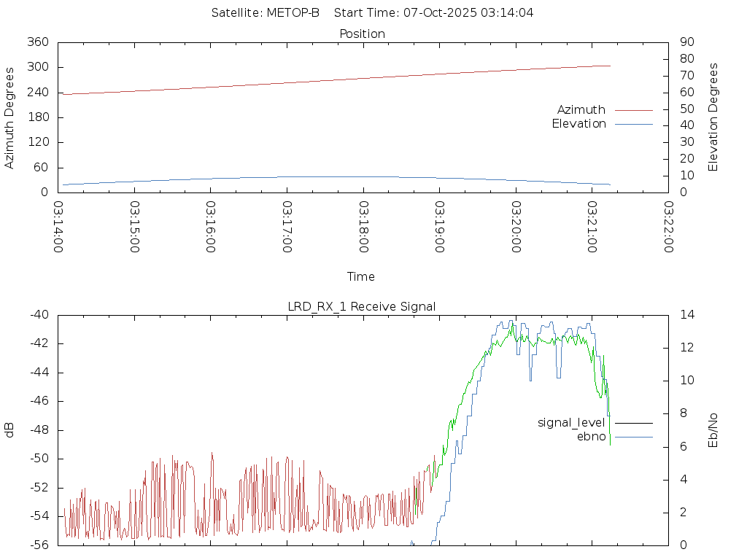Click the Eb/No right axis label

coord(713,430)
